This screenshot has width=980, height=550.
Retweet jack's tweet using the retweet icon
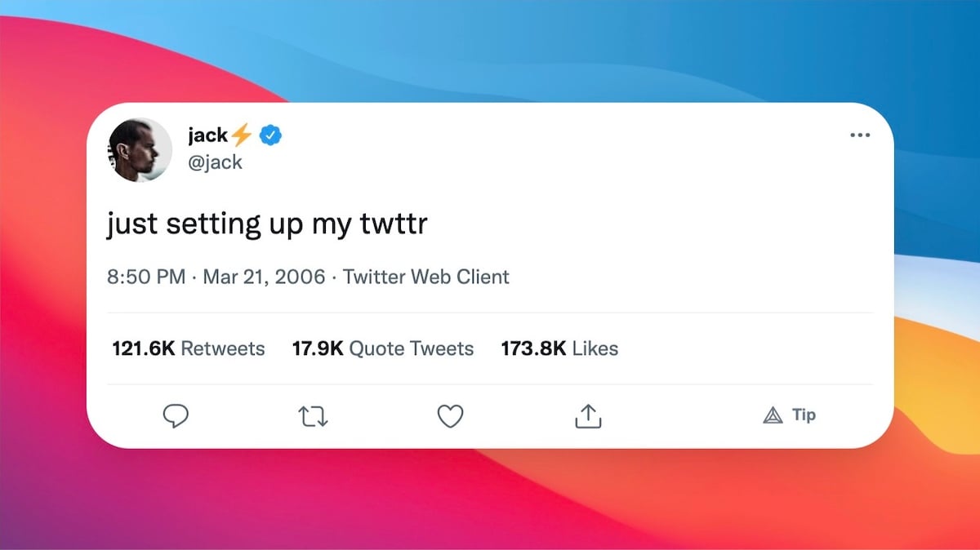point(314,417)
